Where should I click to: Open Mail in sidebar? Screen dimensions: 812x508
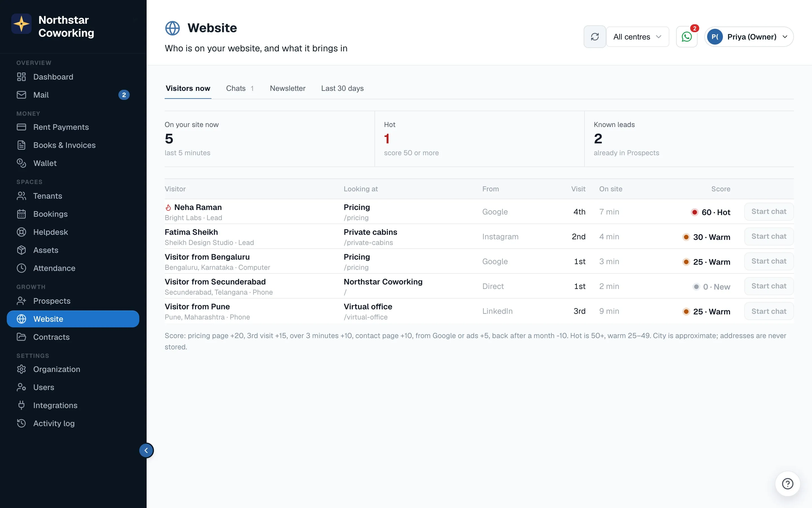point(73,95)
